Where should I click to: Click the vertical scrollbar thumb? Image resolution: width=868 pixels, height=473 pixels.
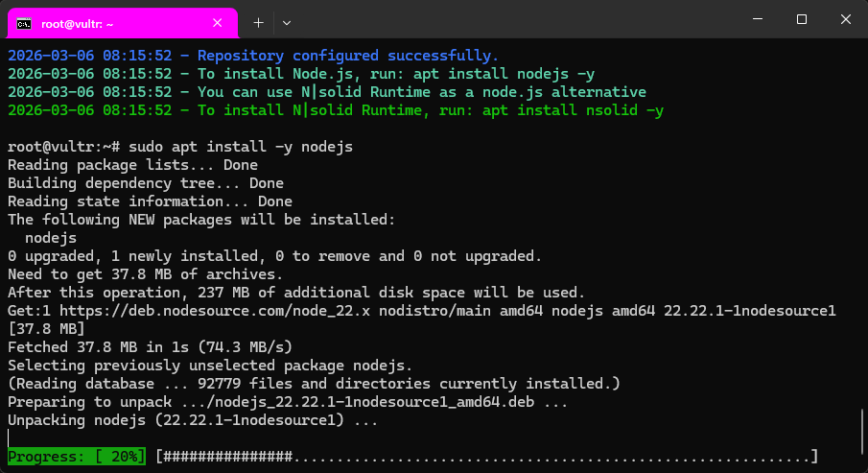pyautogui.click(x=861, y=431)
